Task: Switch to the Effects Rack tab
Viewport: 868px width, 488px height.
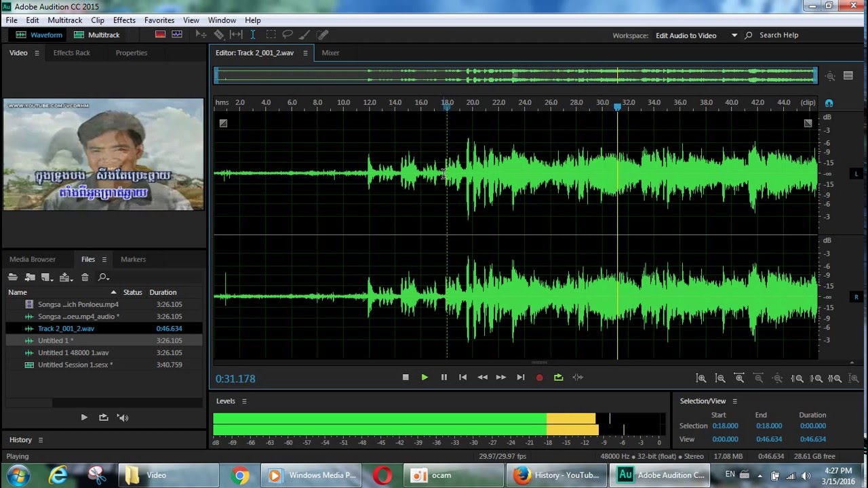Action: [71, 53]
